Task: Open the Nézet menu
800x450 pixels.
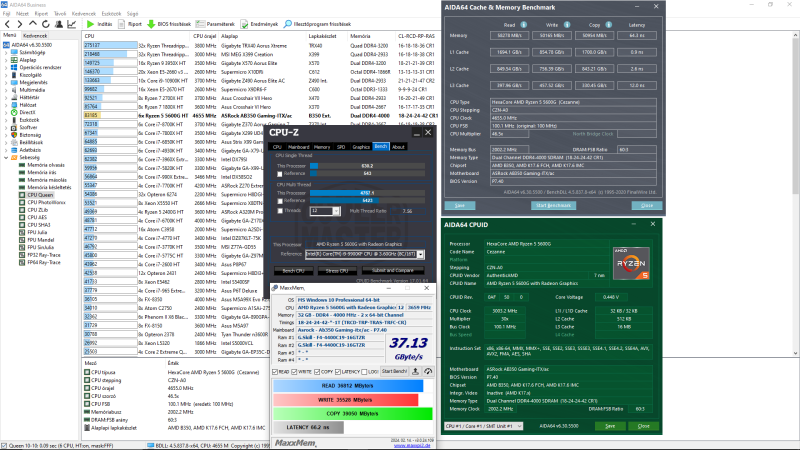Action: click(22, 14)
